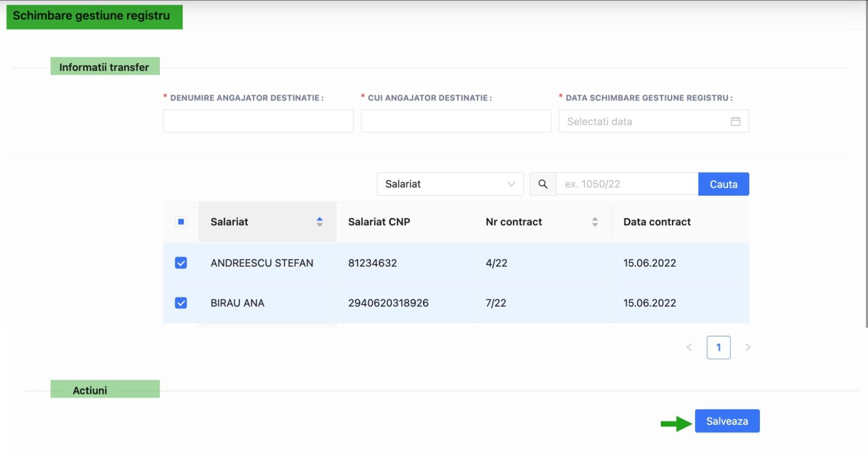Open Selectati data date picker field
Viewport: 868px width, 450px height.
click(653, 121)
